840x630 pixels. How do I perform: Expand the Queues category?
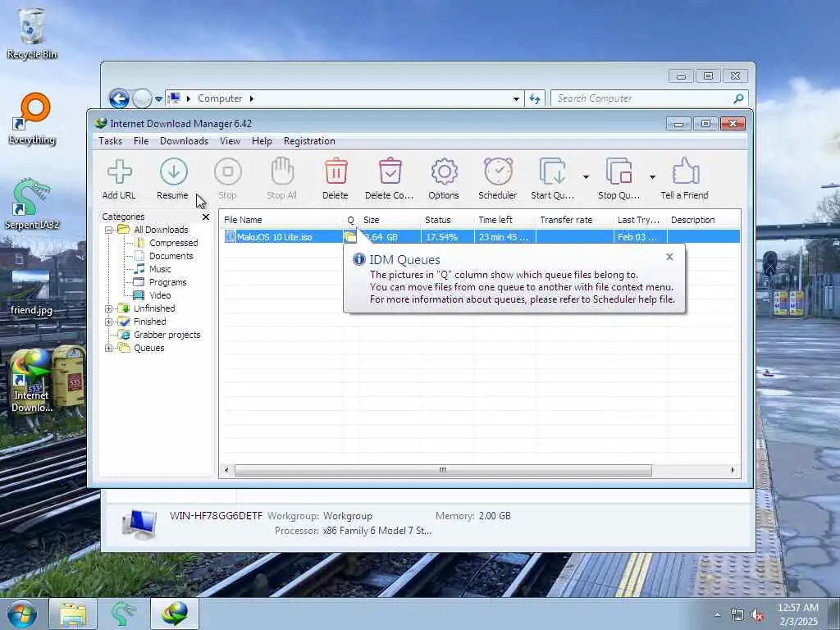tap(109, 348)
